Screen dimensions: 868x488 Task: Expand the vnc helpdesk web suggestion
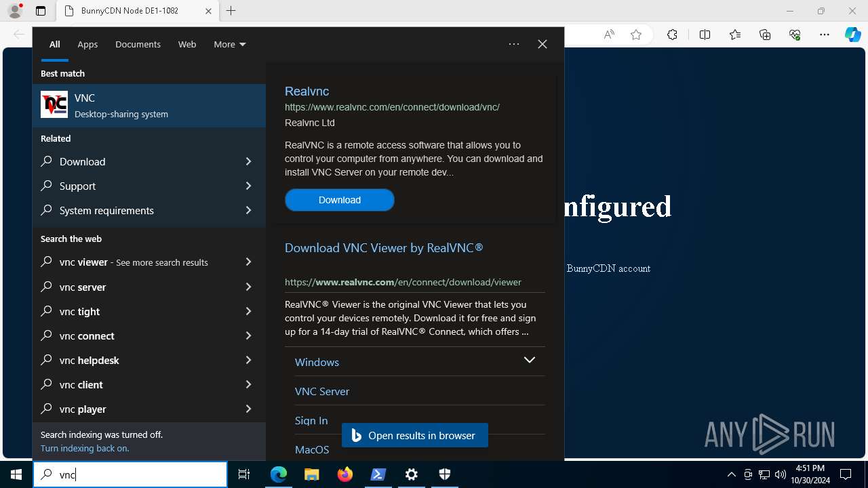[248, 360]
